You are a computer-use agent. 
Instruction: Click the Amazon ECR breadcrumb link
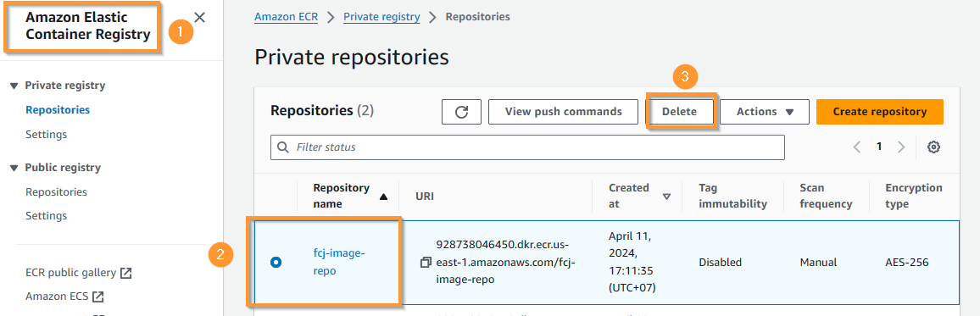pyautogui.click(x=287, y=17)
